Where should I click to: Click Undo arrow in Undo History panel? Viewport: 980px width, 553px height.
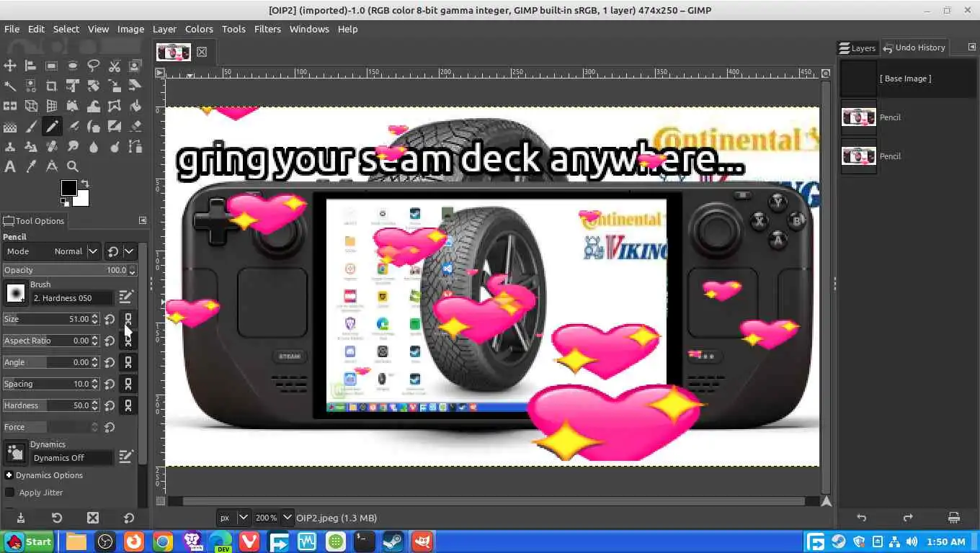click(861, 518)
